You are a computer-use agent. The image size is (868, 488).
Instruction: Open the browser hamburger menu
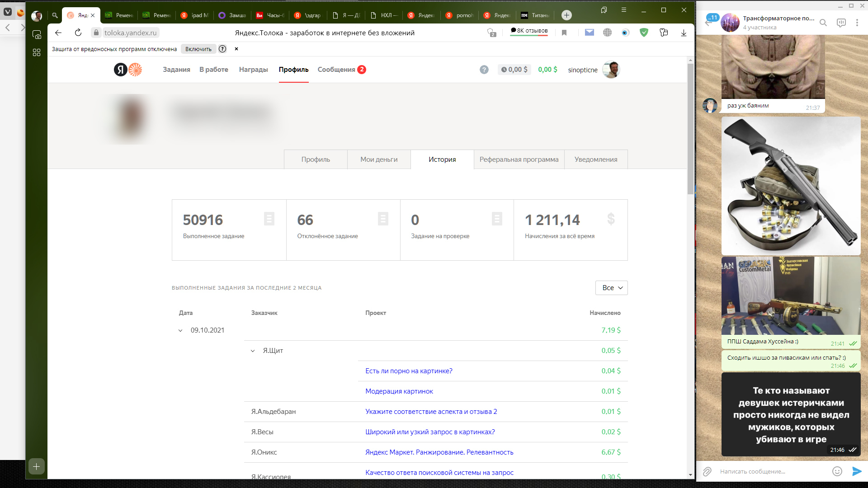pos(624,10)
